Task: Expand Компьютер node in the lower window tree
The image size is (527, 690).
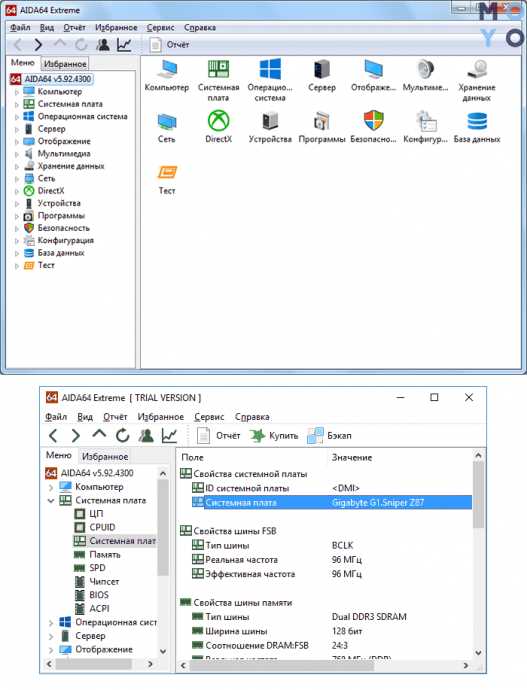Action: tap(51, 487)
